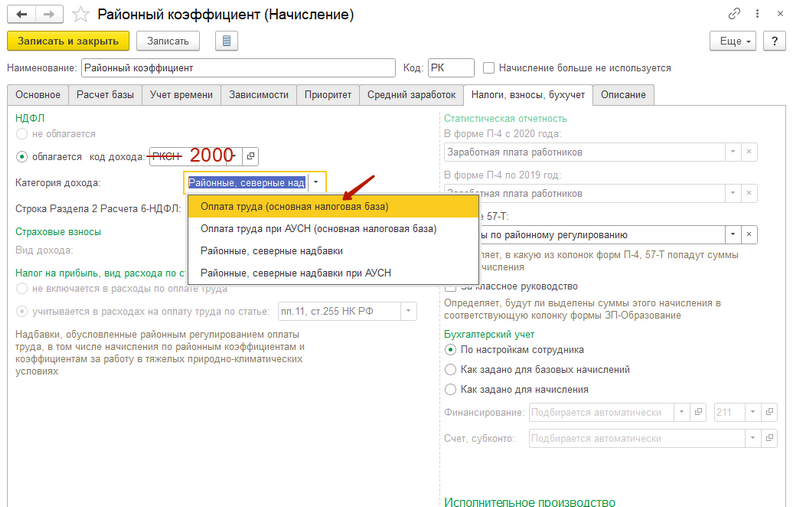Open help with question mark button

coord(773,41)
